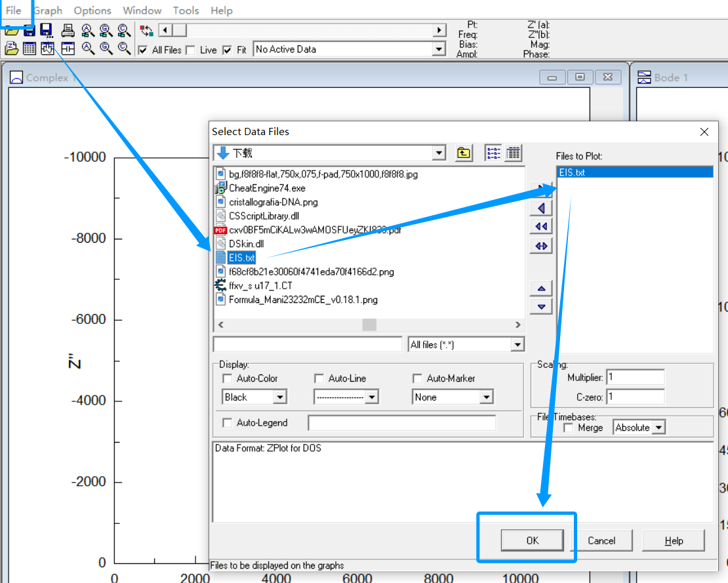
Task: Click the file list horizontal scrollbar thumb
Action: [369, 325]
